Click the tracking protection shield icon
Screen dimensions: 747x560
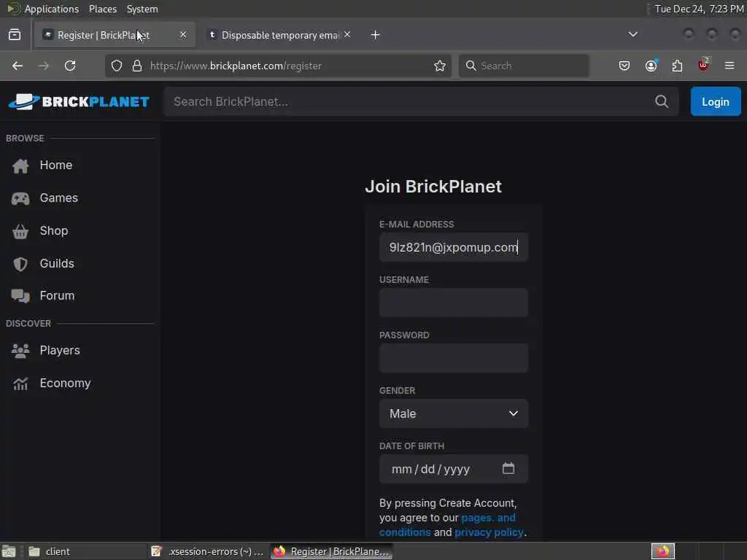[x=117, y=66]
